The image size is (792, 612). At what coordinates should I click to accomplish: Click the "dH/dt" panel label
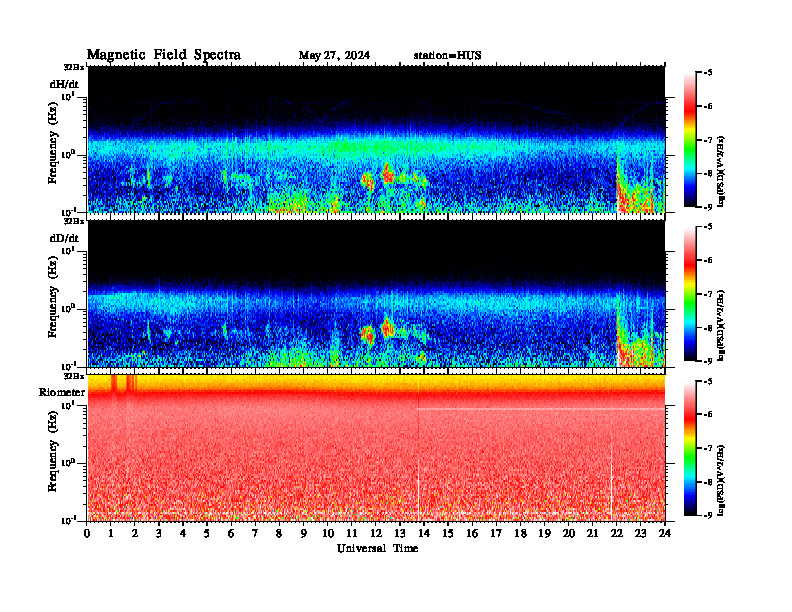(x=64, y=85)
